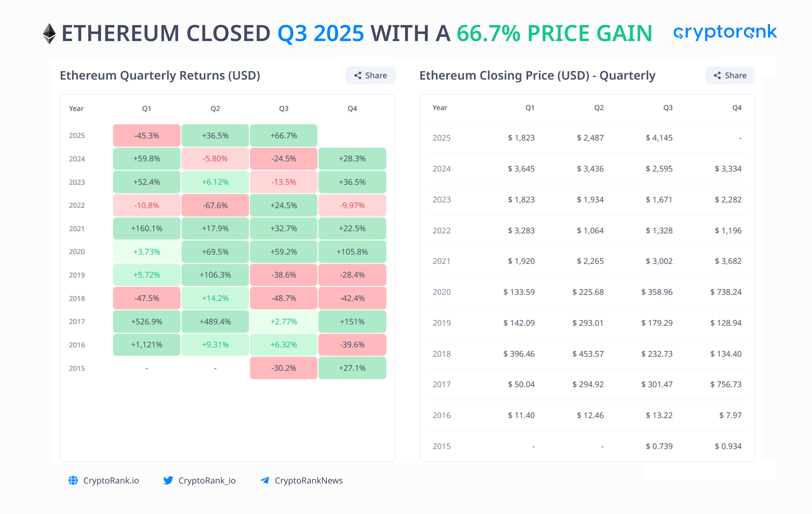This screenshot has width=812, height=514.
Task: Click the globe icon beside CryptoRank.io
Action: [73, 480]
